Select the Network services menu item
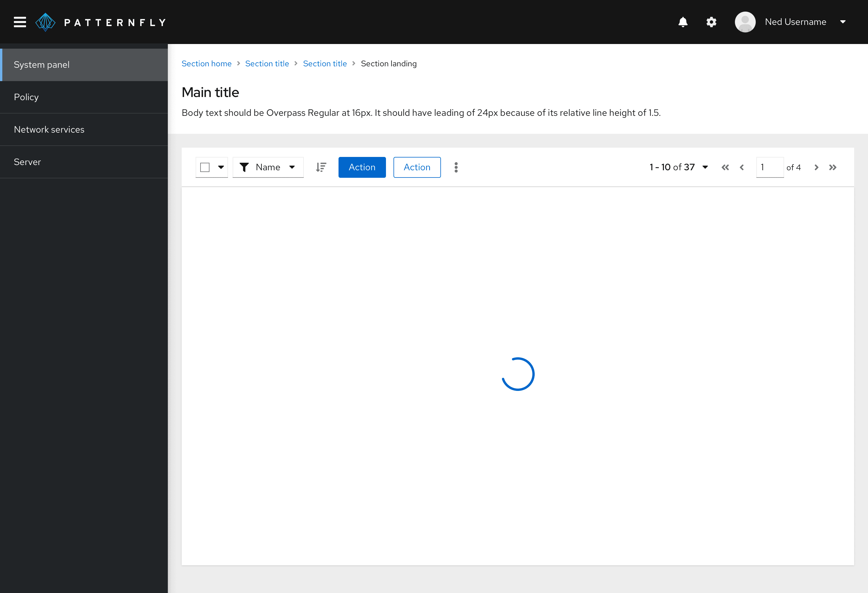 pos(49,129)
